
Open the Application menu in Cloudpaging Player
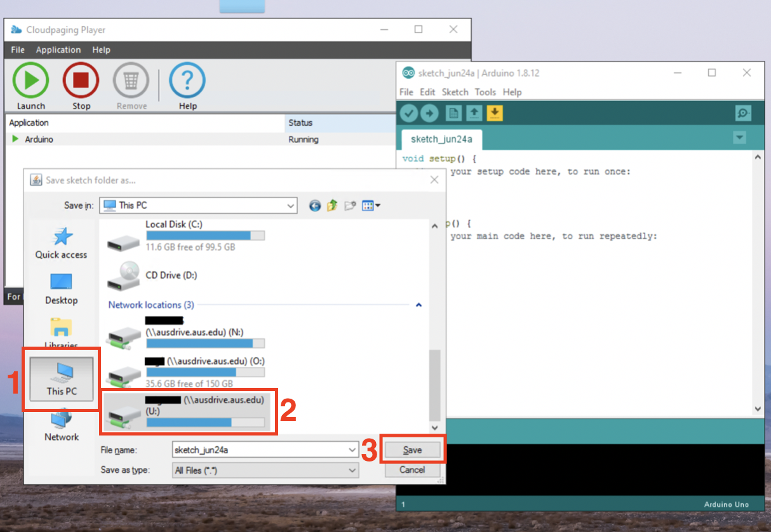[x=58, y=50]
